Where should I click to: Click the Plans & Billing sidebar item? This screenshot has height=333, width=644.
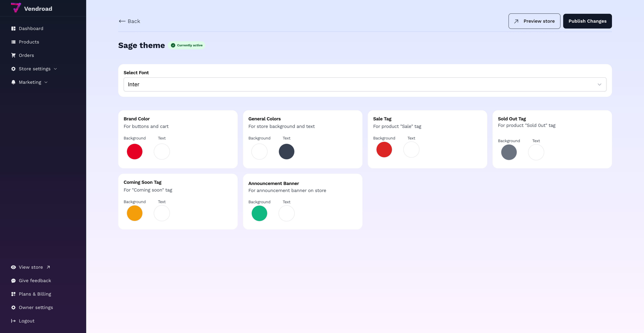click(35, 294)
